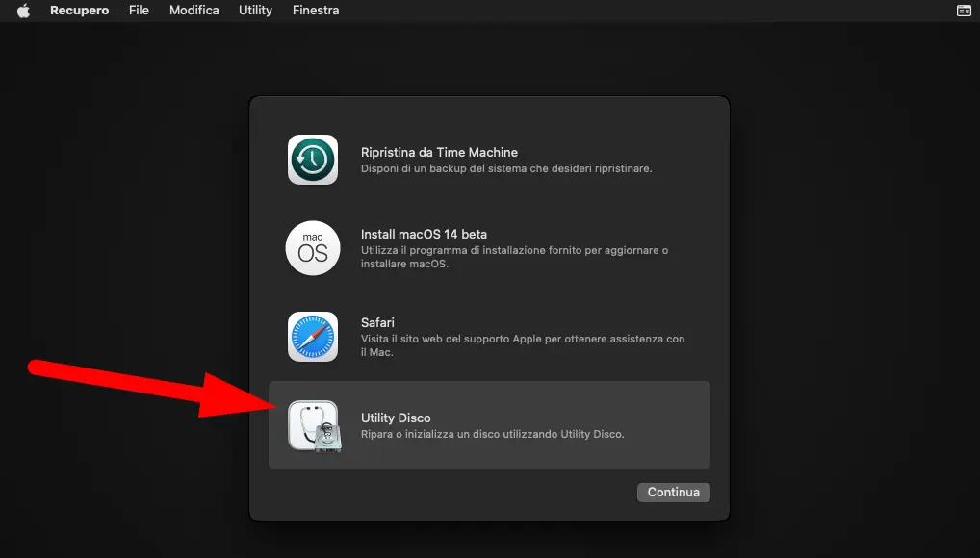Choose the "Safari" option title
This screenshot has height=558, width=980.
click(377, 322)
